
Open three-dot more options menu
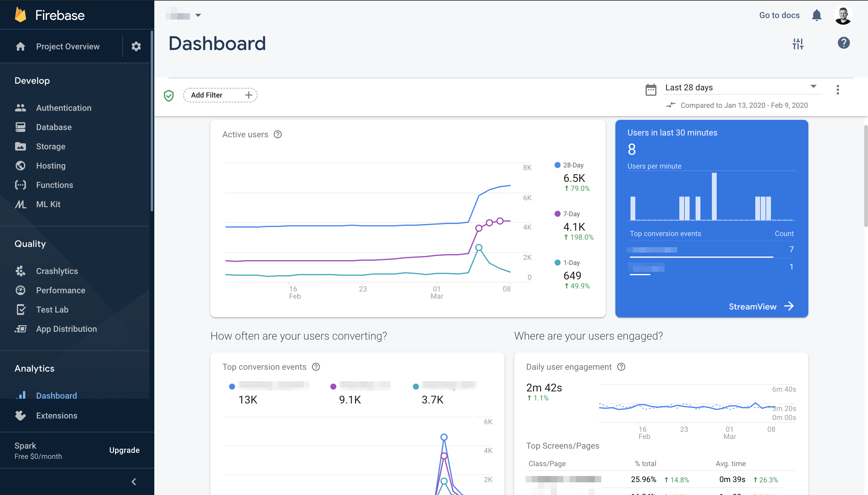(837, 90)
